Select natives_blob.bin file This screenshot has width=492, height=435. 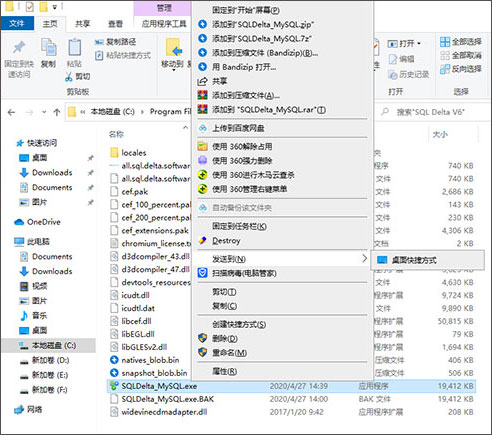(145, 360)
